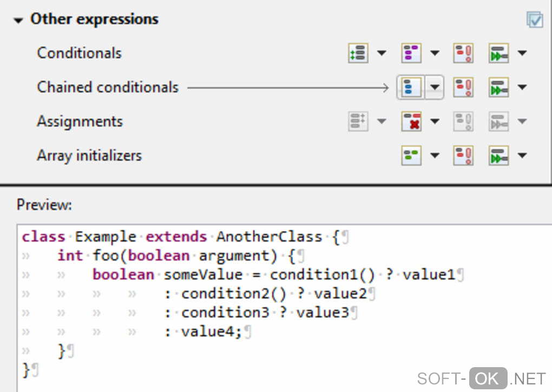Select the Array initializers row label
Screen dimensions: 552x392
pyautogui.click(x=89, y=155)
